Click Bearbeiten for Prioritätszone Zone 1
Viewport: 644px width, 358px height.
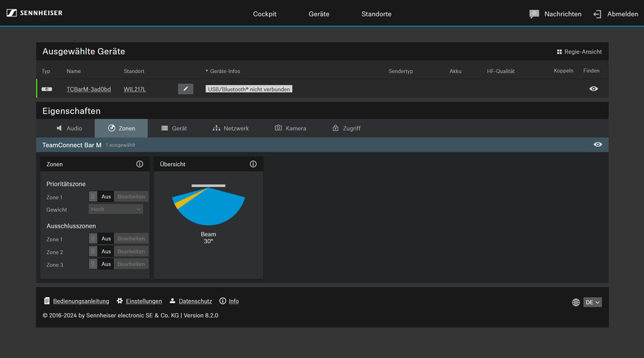click(x=131, y=196)
